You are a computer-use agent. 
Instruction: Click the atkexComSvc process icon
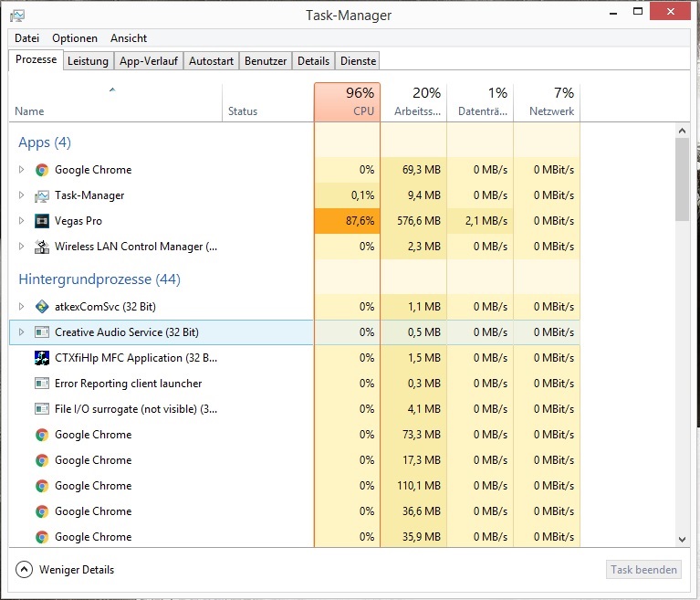point(42,307)
